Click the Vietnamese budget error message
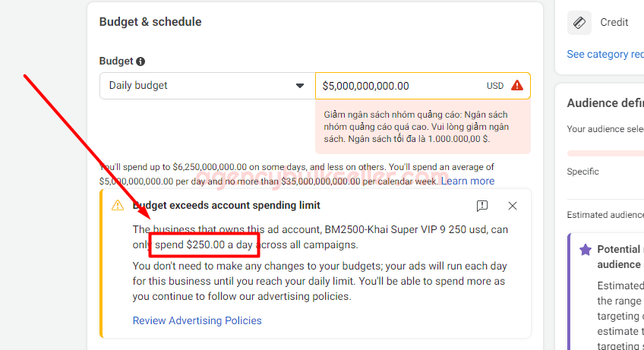The image size is (644, 350). pyautogui.click(x=416, y=127)
